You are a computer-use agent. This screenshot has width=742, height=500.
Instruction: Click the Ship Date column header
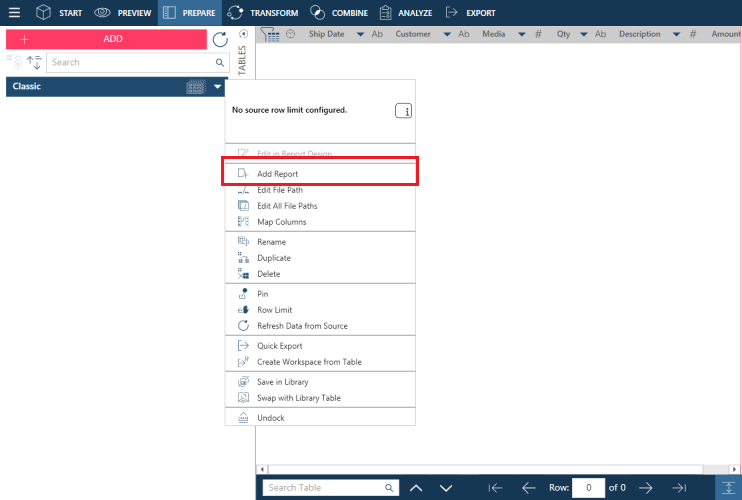(327, 34)
